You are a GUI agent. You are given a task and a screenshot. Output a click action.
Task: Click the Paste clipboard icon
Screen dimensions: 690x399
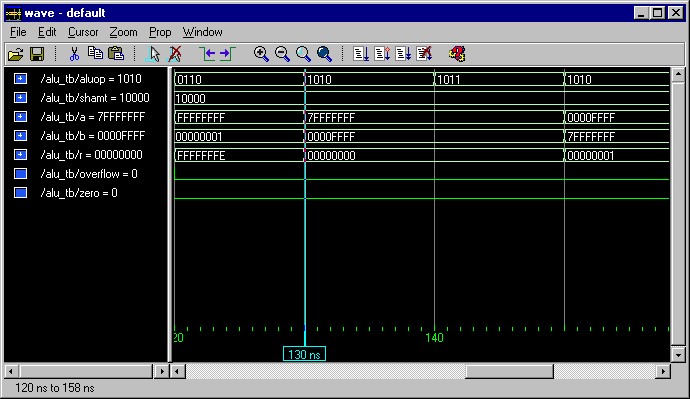pos(116,53)
